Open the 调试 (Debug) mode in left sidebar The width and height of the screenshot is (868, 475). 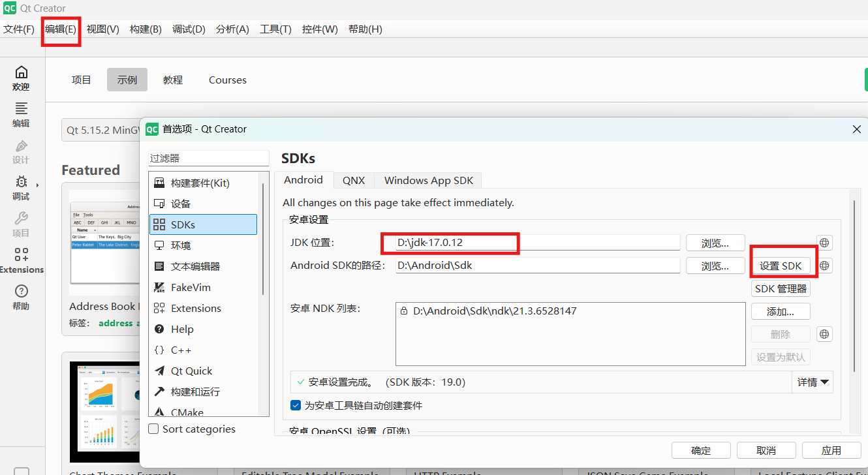22,188
